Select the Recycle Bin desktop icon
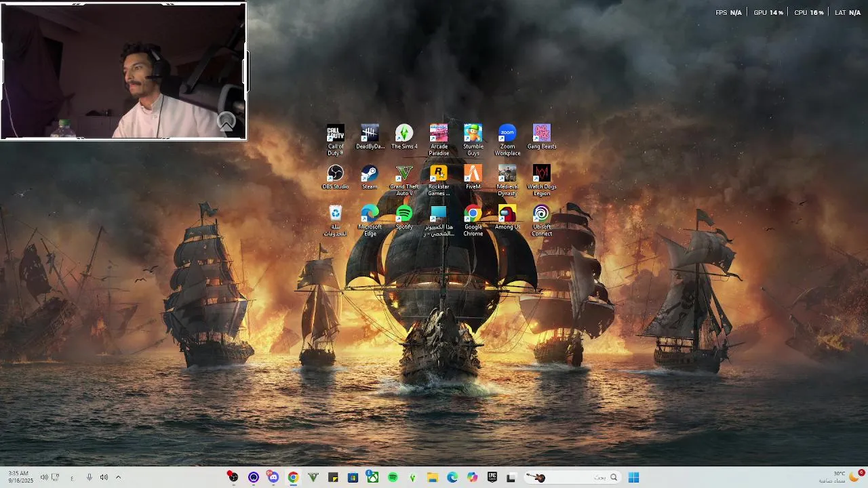 pos(336,221)
